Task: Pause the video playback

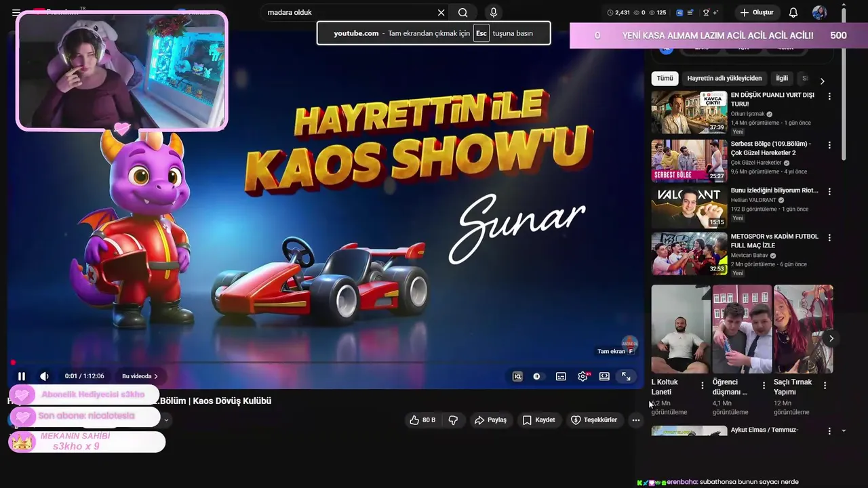Action: tap(21, 376)
